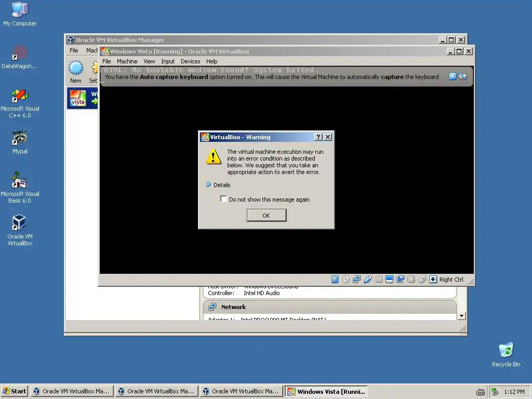
Task: Close the VirtualBox Warning dialog
Action: (x=328, y=137)
